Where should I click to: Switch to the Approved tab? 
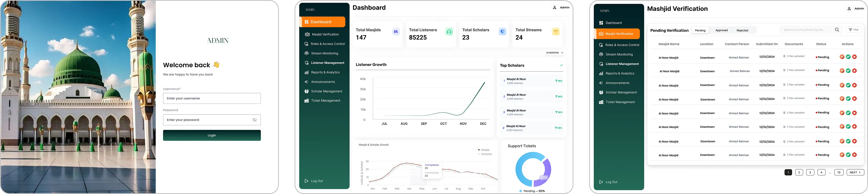(x=722, y=30)
